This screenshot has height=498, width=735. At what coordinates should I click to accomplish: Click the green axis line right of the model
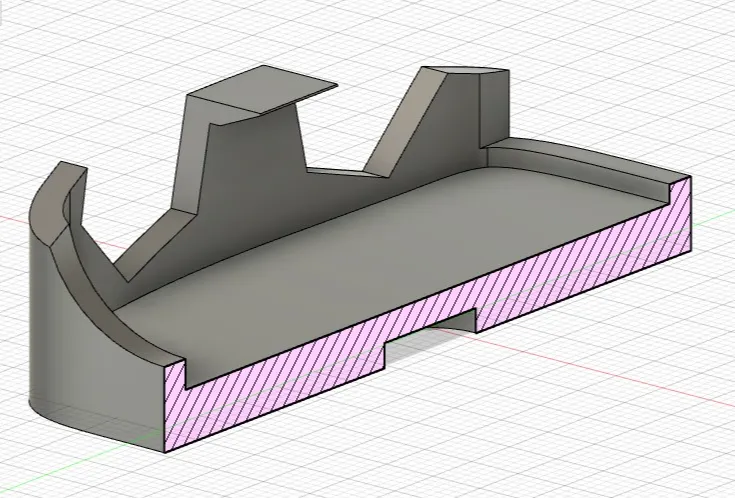[x=712, y=217]
